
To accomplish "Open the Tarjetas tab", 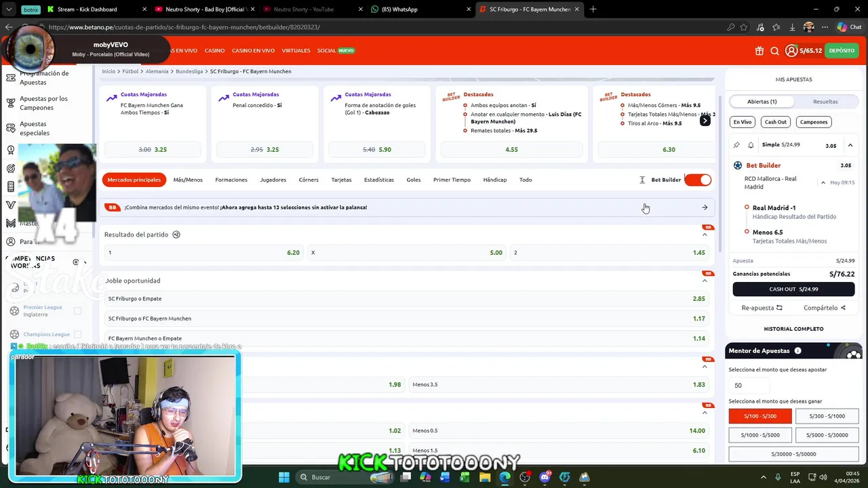I will (x=341, y=180).
